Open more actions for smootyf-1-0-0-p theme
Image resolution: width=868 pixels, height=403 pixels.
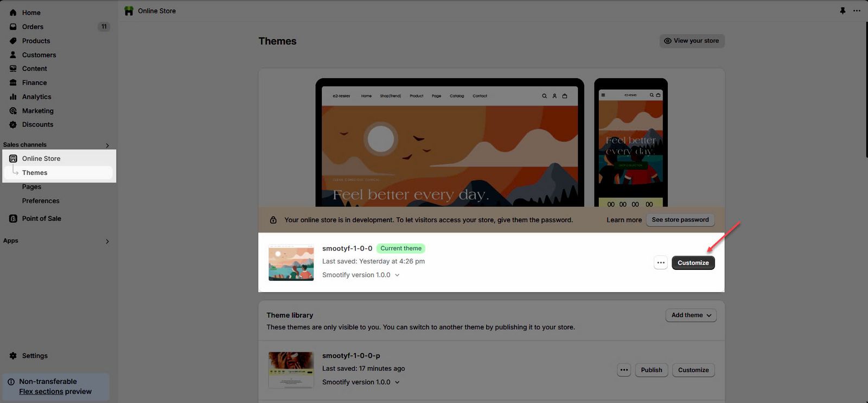[x=624, y=370]
